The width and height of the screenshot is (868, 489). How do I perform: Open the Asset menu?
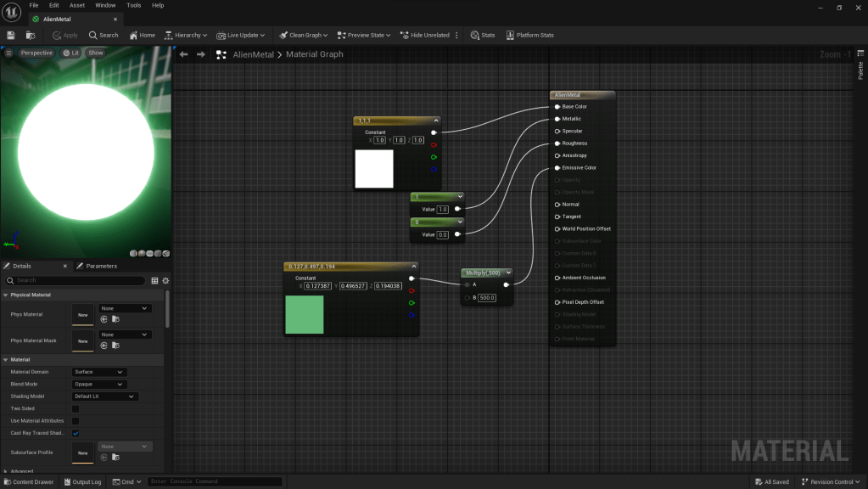click(77, 5)
